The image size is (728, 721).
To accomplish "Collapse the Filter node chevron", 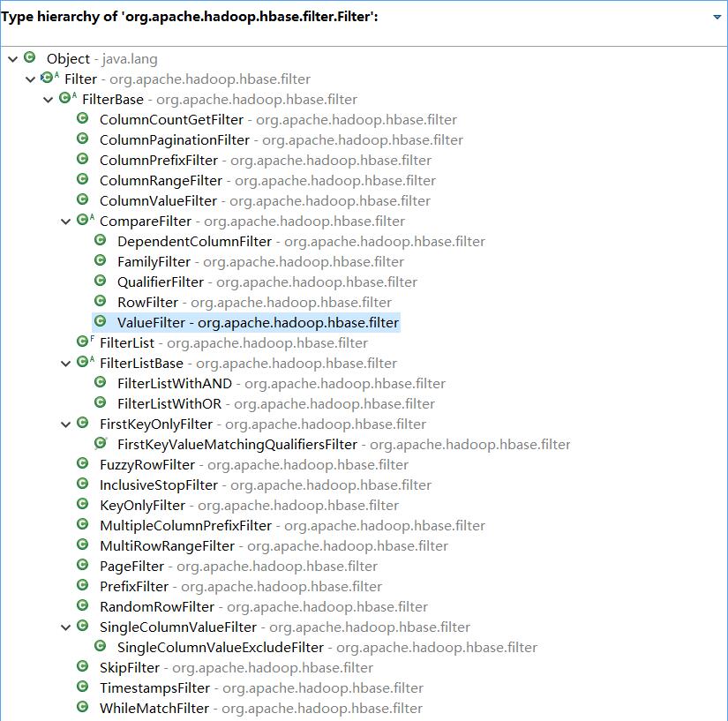I will (x=31, y=79).
